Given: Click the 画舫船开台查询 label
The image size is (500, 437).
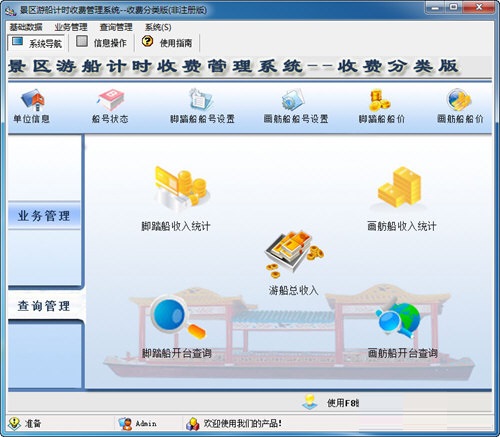Looking at the screenshot, I should point(402,353).
